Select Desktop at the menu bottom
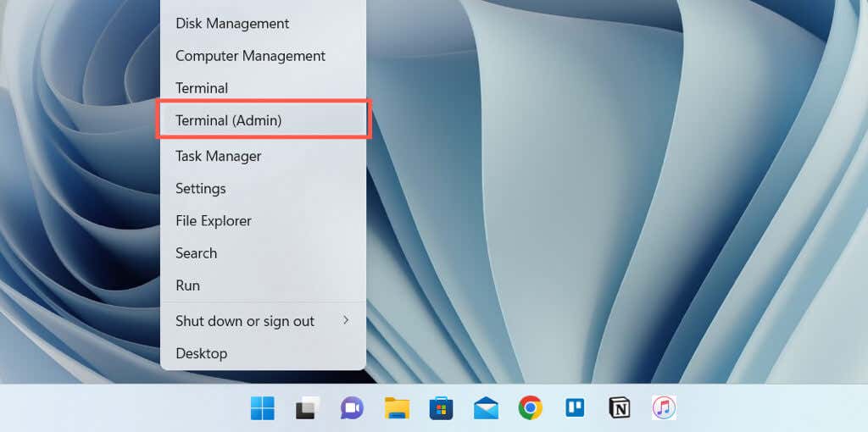 263,353
